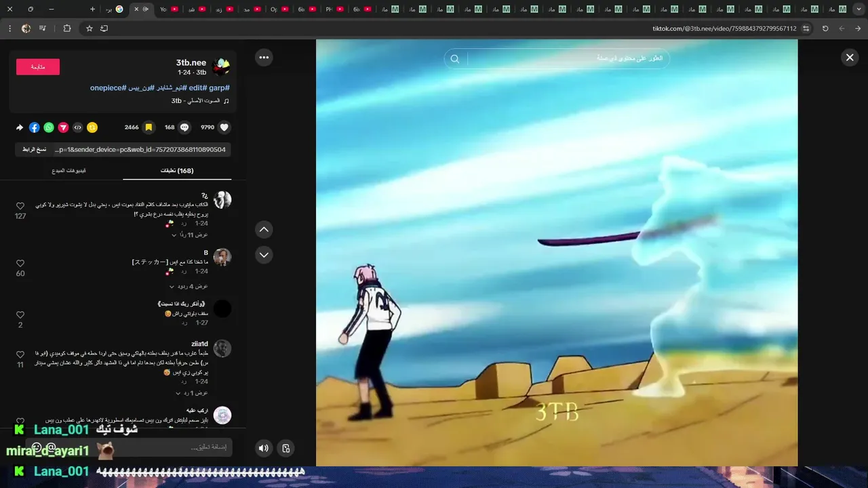Switch to the YouTube tab labeled Op
Image resolution: width=868 pixels, height=488 pixels.
point(279,9)
